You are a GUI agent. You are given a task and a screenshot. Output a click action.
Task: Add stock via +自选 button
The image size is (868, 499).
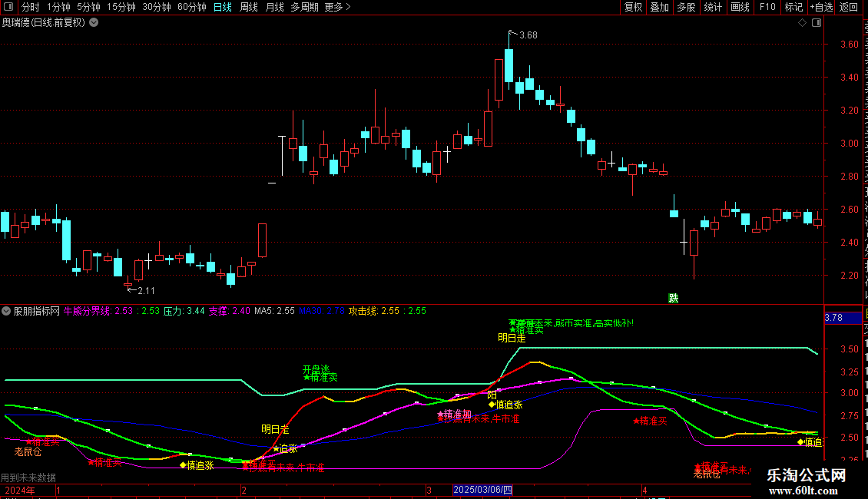coord(821,7)
